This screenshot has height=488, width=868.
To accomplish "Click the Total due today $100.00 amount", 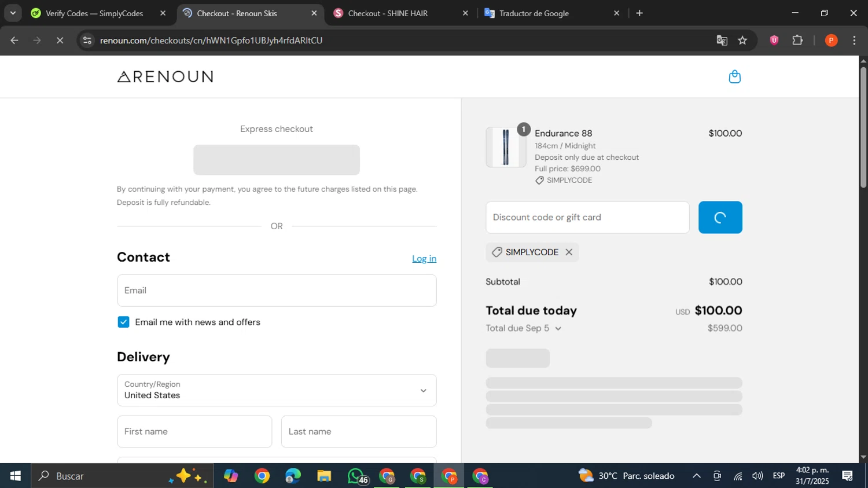I will click(x=718, y=310).
